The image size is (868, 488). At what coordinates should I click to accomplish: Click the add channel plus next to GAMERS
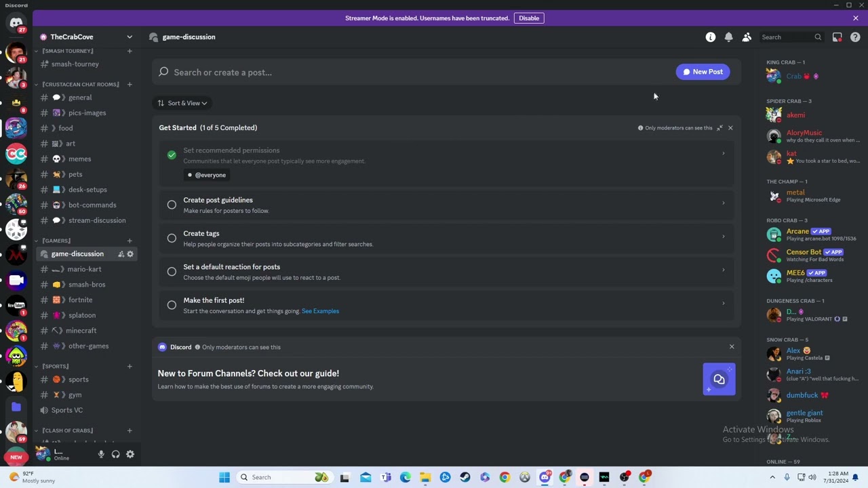click(x=130, y=241)
